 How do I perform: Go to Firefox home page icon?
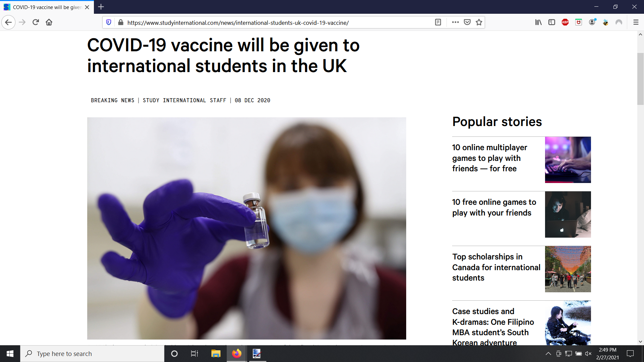(49, 22)
